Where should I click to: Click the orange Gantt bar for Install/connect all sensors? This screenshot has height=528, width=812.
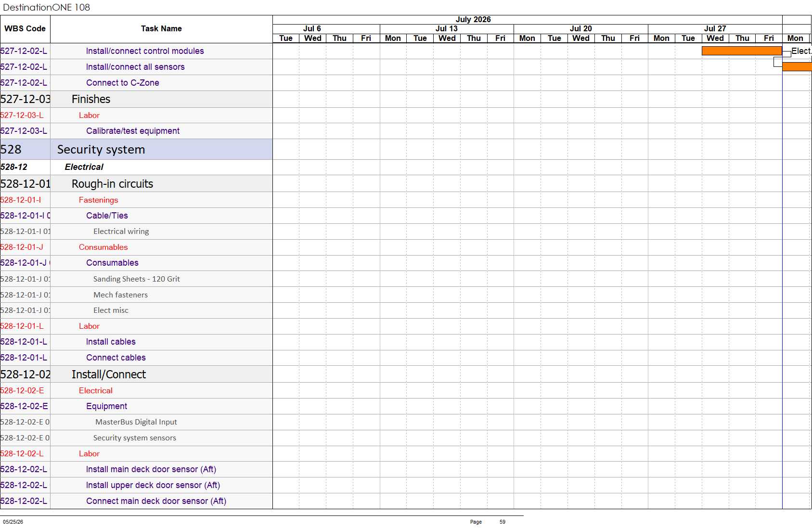point(797,67)
